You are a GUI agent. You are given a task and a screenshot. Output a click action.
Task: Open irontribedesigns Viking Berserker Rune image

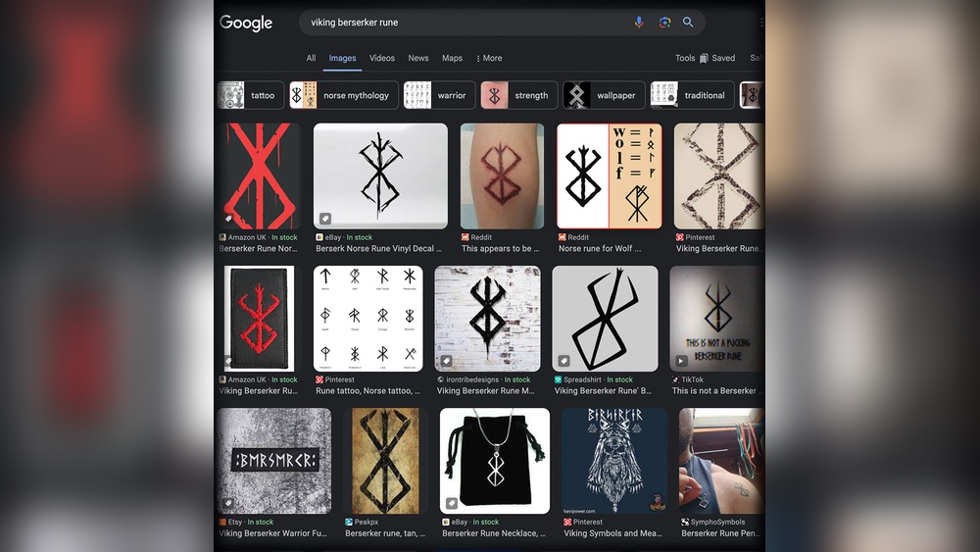[487, 319]
